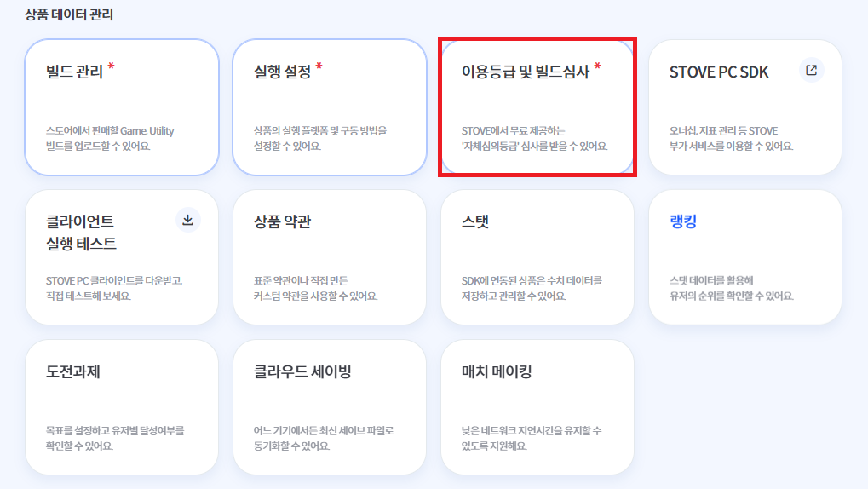Viewport: 868px width, 489px height.
Task: Open the 실행 설정 card
Action: (330, 107)
